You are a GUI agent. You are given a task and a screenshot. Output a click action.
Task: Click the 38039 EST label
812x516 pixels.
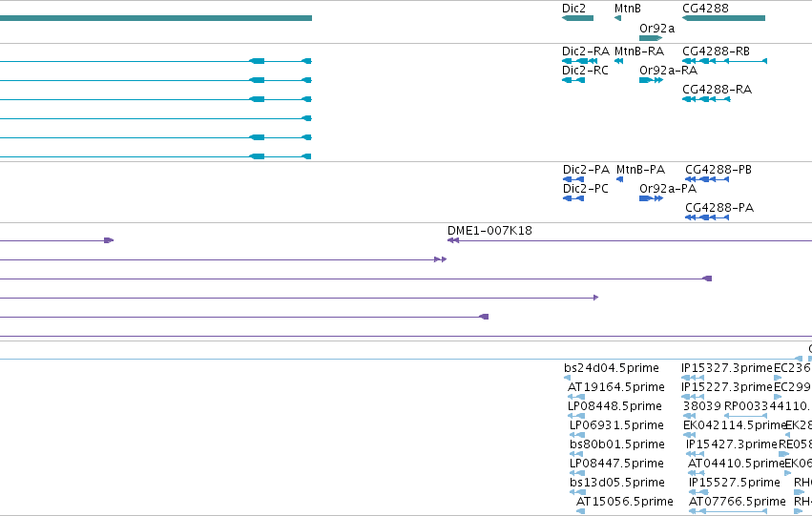pos(702,406)
